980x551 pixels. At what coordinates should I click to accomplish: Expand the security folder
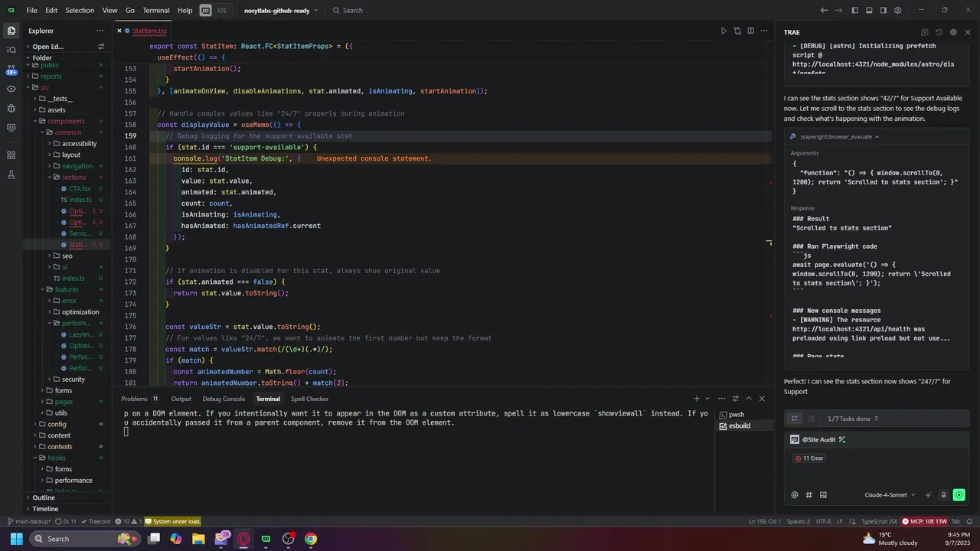click(73, 380)
